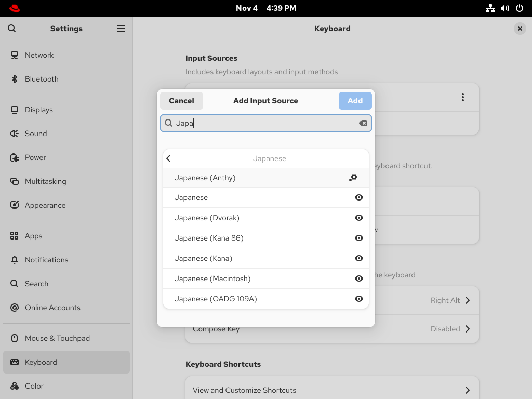Open the Settings hamburger menu
Image resolution: width=532 pixels, height=399 pixels.
pyautogui.click(x=121, y=29)
